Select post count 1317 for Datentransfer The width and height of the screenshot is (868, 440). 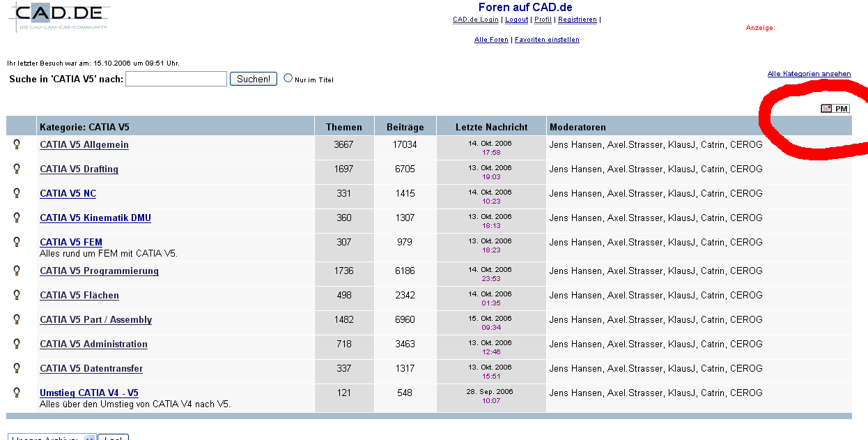405,368
